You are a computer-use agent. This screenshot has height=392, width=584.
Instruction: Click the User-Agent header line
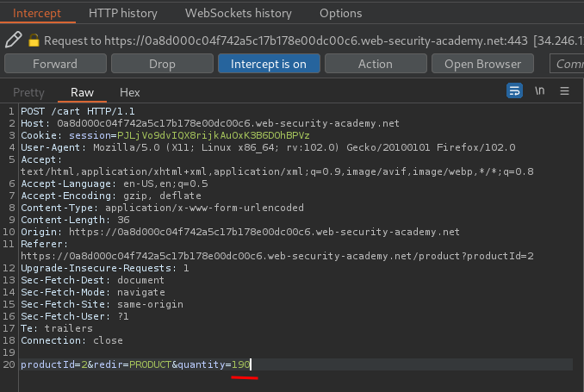click(268, 147)
